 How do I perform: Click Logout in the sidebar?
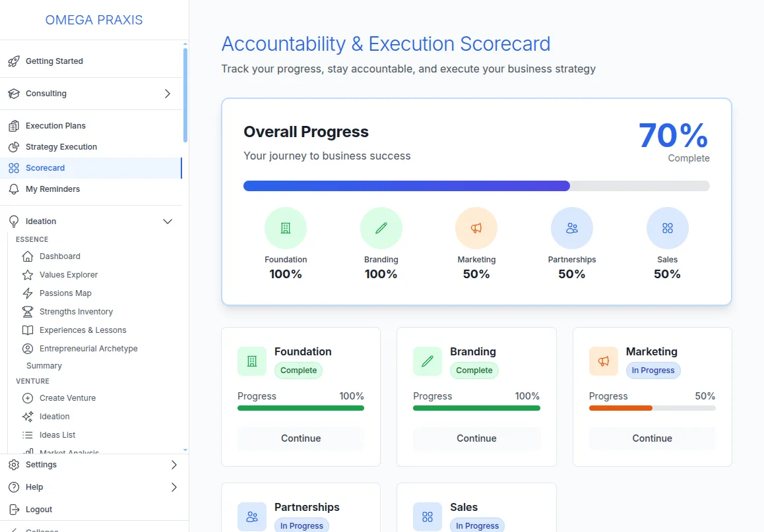[x=90, y=510]
